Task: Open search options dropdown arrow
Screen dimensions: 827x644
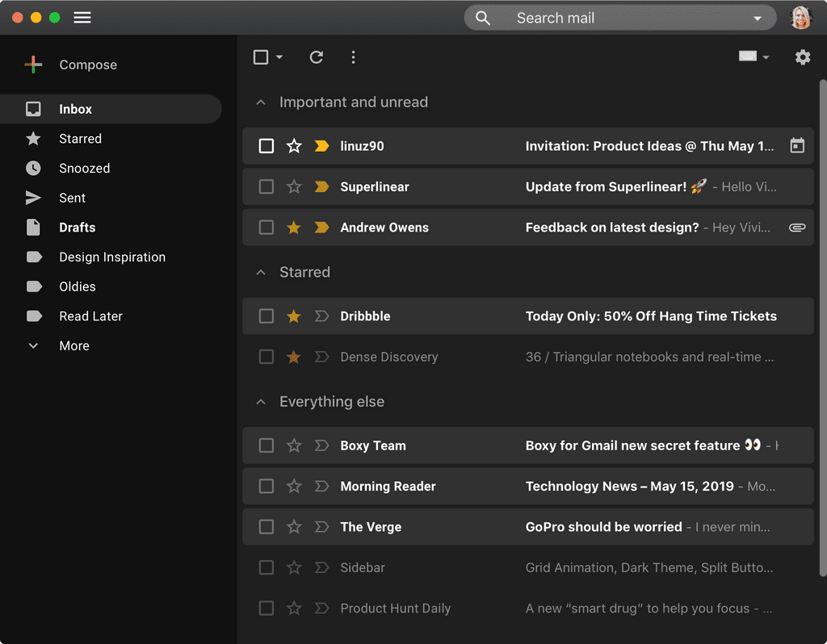Action: pyautogui.click(x=758, y=18)
